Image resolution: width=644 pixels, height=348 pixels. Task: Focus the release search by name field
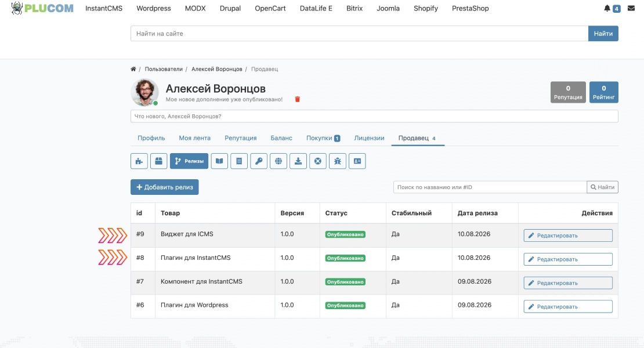pyautogui.click(x=490, y=187)
